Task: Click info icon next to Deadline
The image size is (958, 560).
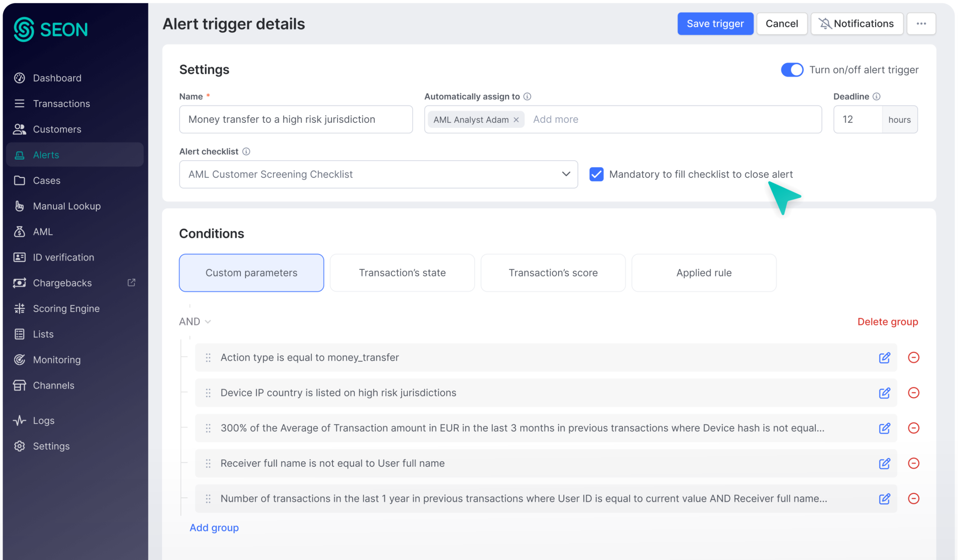Action: click(x=876, y=96)
